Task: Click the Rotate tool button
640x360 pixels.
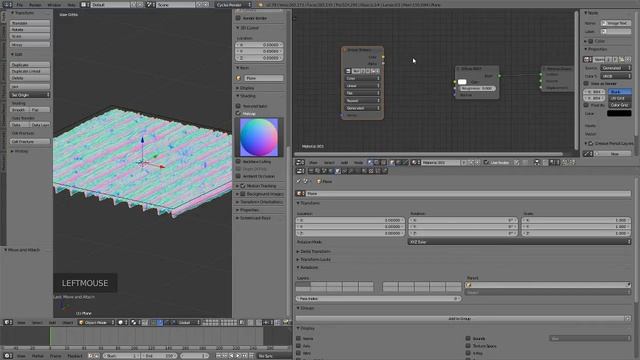Action: tap(30, 29)
